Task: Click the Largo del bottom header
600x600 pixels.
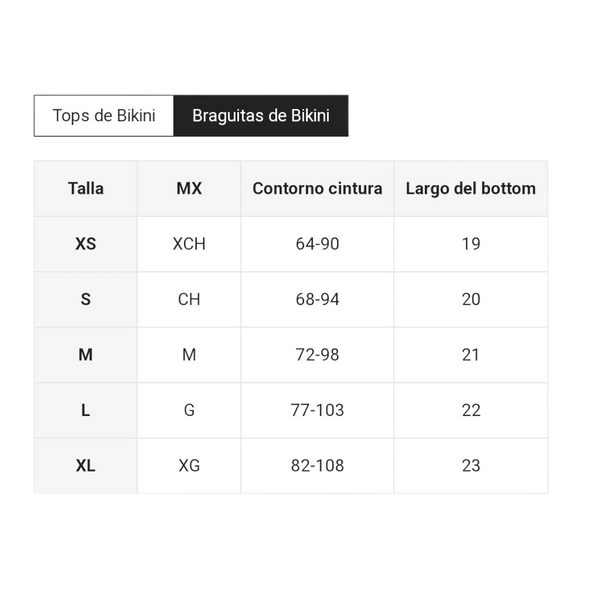Action: point(471,189)
